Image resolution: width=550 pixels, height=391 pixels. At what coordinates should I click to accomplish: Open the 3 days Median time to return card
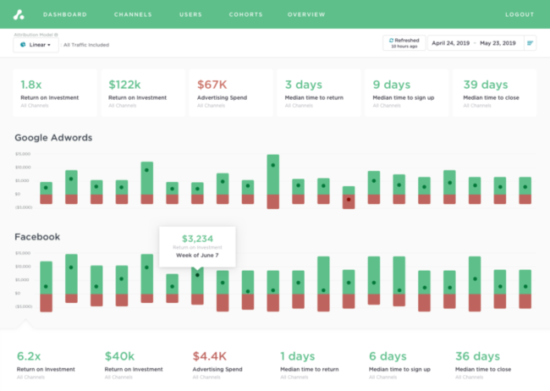coord(319,93)
